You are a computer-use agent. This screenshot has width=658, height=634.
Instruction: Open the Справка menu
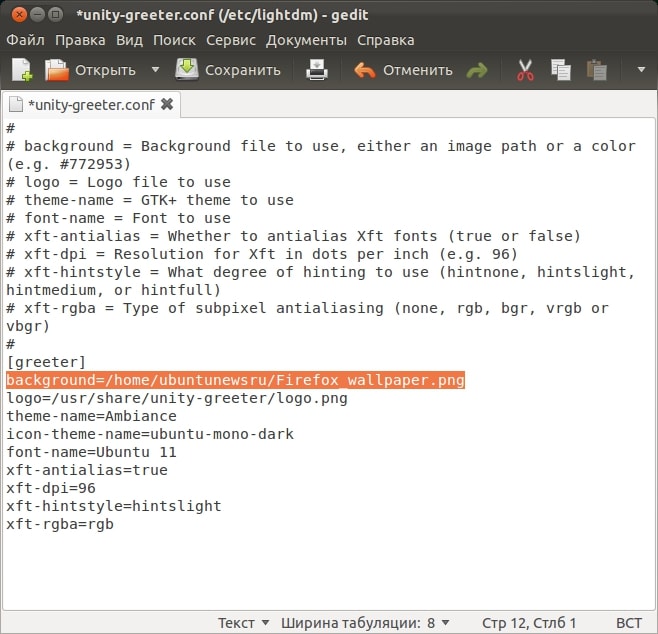[386, 40]
